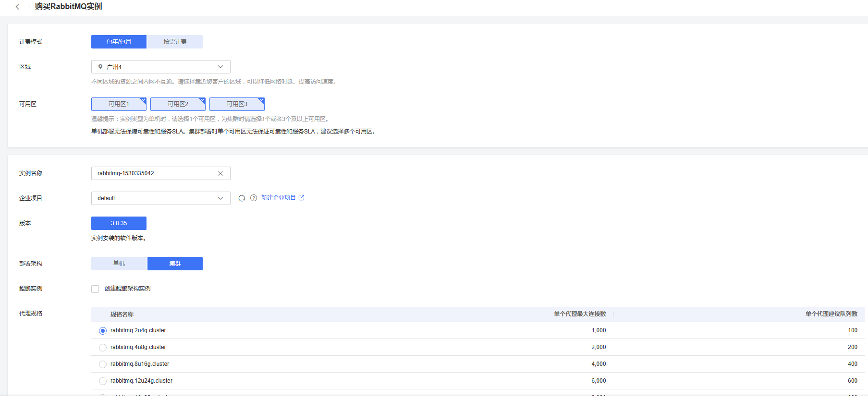Choose 单机 deployment architecture
The width and height of the screenshot is (868, 399).
click(119, 264)
